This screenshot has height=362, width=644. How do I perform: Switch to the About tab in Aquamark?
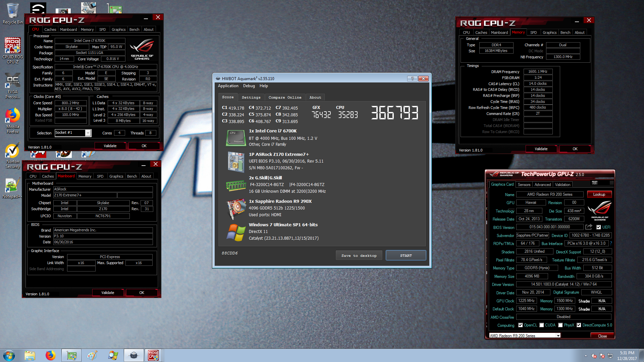click(315, 98)
